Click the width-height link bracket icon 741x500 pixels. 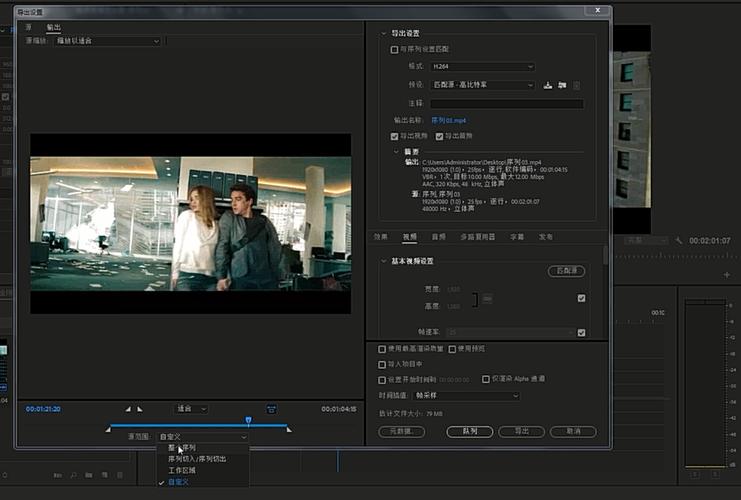(474, 300)
